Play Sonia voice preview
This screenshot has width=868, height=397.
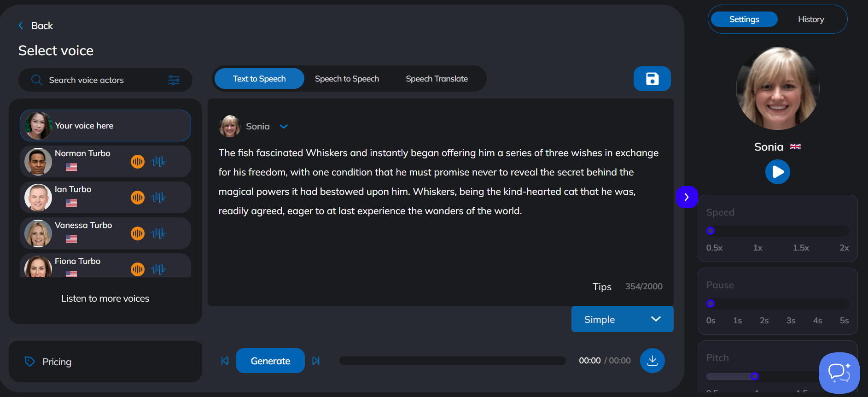(777, 172)
